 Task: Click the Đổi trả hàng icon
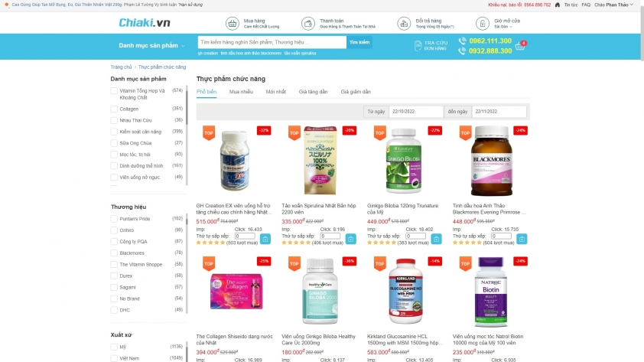404,24
